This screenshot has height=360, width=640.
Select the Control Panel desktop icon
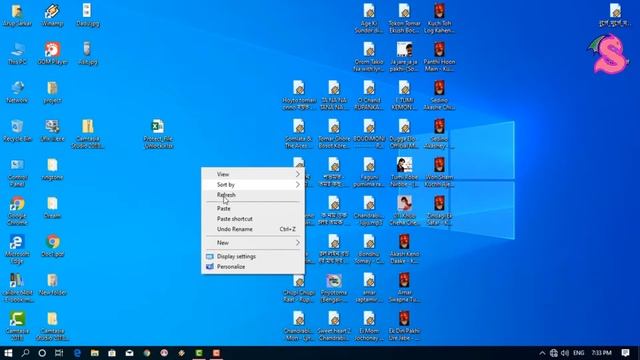pos(17,173)
